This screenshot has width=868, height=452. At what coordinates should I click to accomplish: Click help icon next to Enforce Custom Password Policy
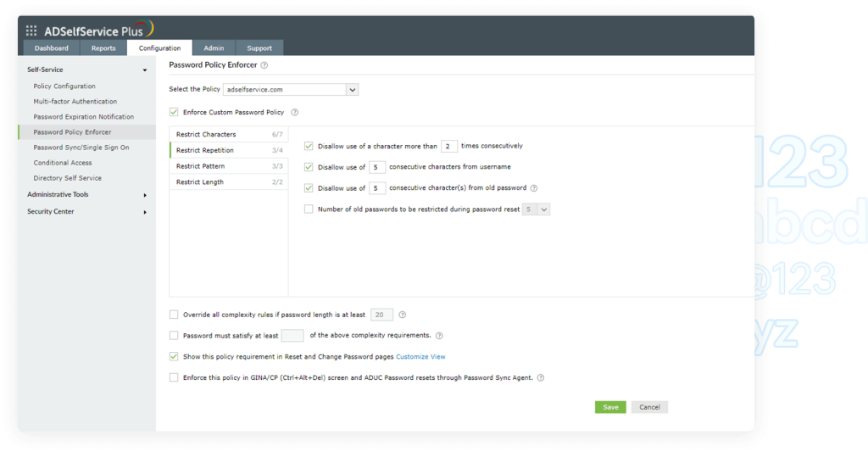point(294,112)
